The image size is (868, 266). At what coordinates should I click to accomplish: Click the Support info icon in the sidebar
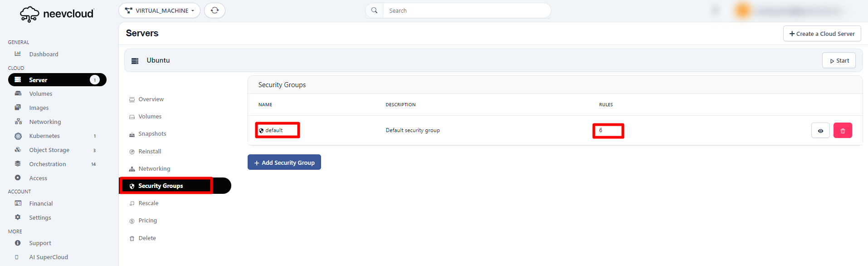click(18, 243)
